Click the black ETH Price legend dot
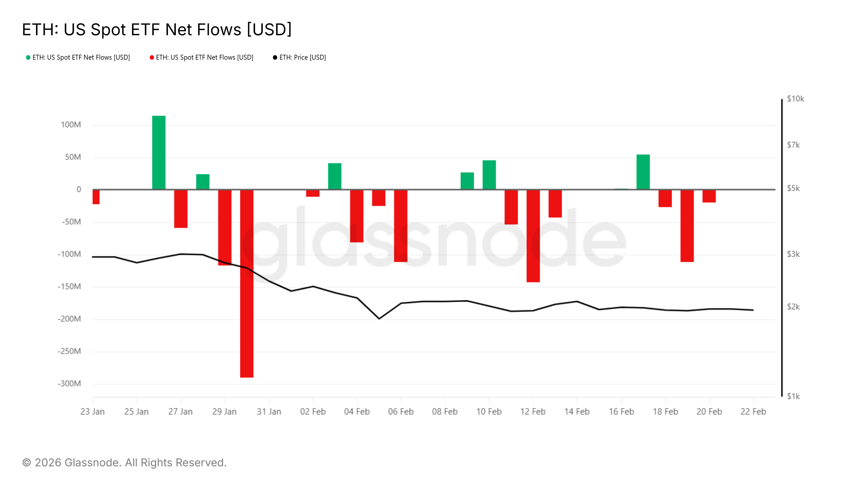The width and height of the screenshot is (868, 488). pos(275,57)
